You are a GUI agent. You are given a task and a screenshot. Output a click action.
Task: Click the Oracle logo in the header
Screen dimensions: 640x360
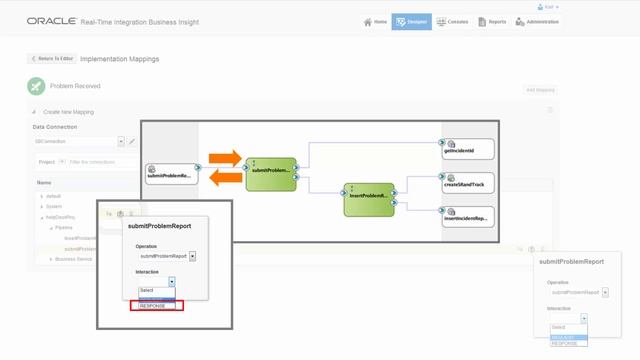click(x=51, y=21)
